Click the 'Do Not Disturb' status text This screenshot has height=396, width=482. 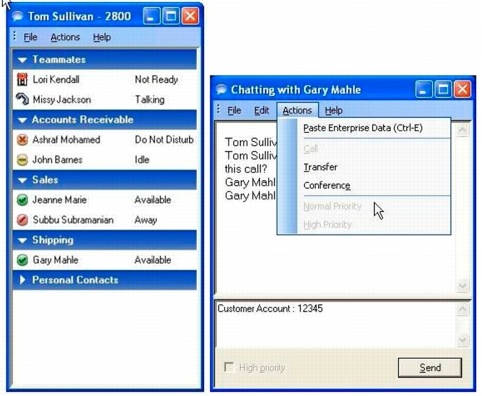[164, 140]
